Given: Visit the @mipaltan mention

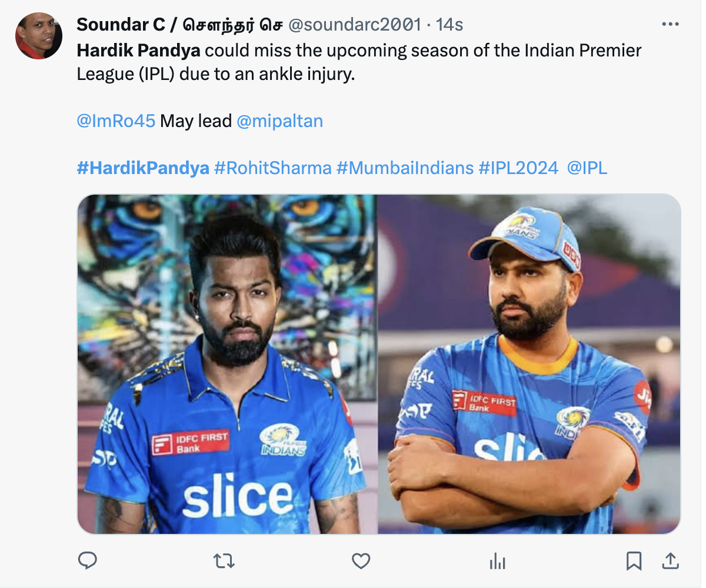Looking at the screenshot, I should pyautogui.click(x=279, y=121).
